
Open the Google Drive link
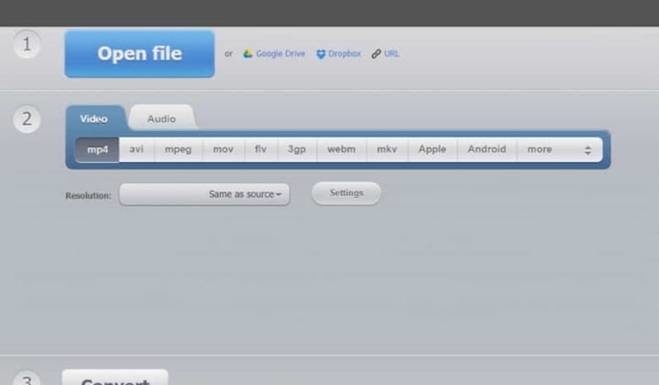tap(280, 54)
